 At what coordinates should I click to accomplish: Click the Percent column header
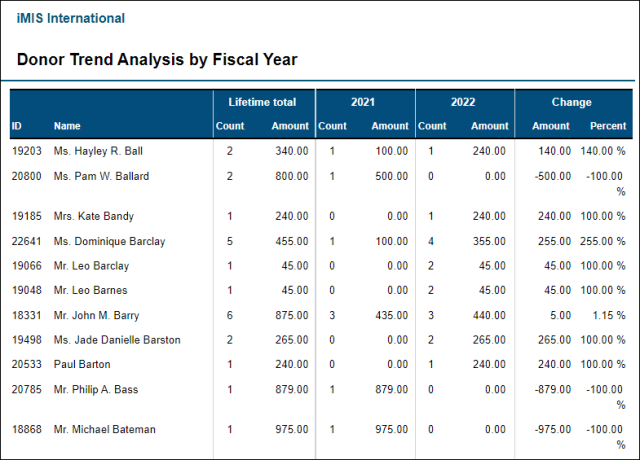tap(608, 126)
